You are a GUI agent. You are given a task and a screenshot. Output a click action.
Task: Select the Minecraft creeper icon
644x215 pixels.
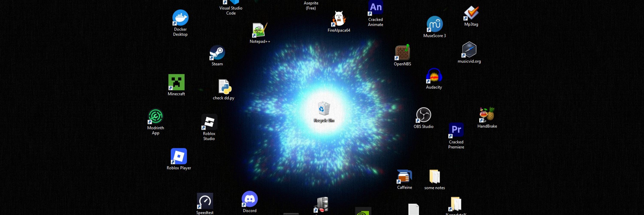click(176, 82)
